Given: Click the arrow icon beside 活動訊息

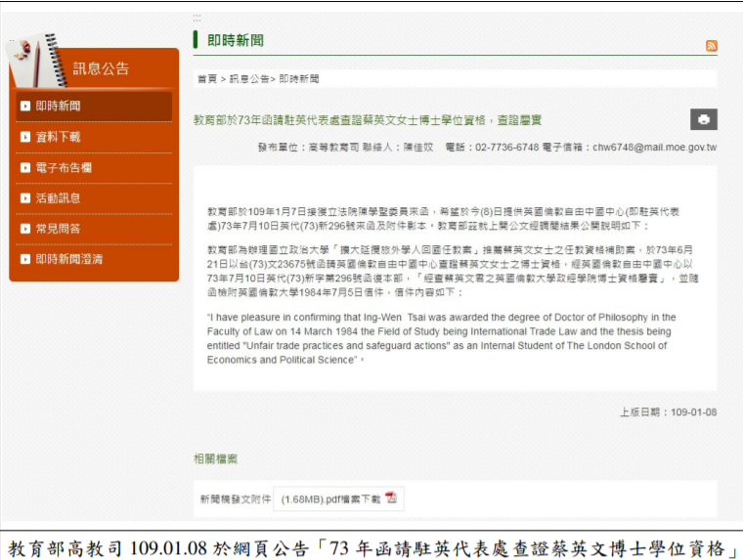Looking at the screenshot, I should (25, 198).
